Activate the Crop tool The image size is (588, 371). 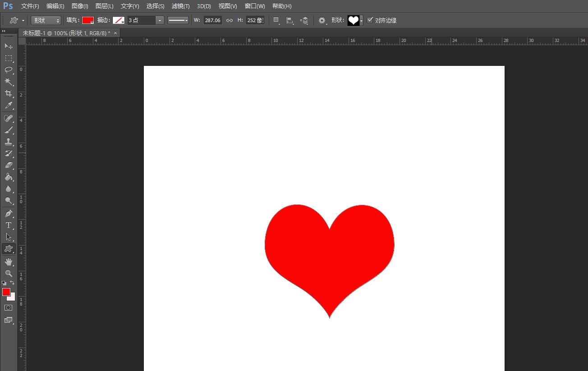pyautogui.click(x=8, y=93)
